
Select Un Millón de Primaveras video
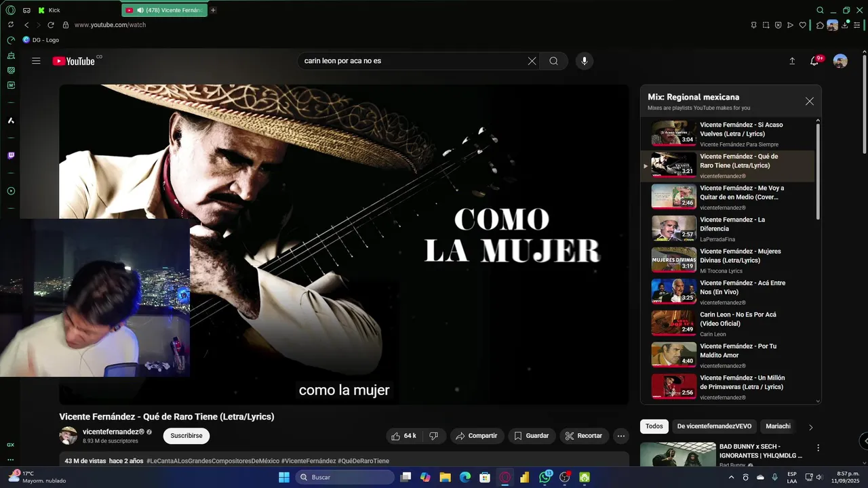tap(728, 386)
